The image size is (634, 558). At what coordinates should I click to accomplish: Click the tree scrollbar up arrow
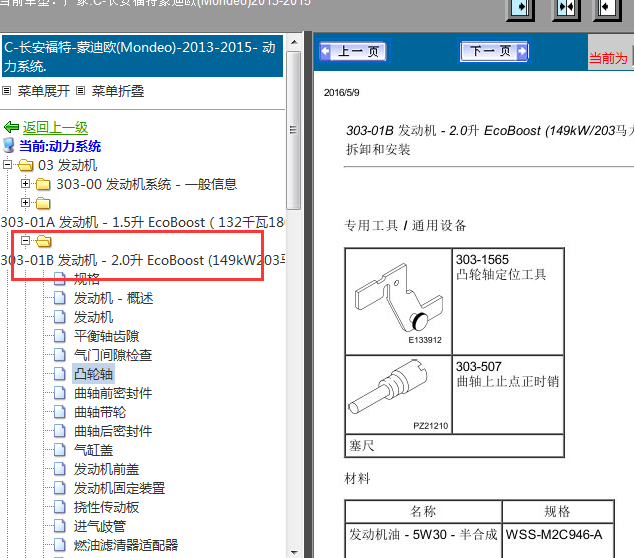pos(294,42)
